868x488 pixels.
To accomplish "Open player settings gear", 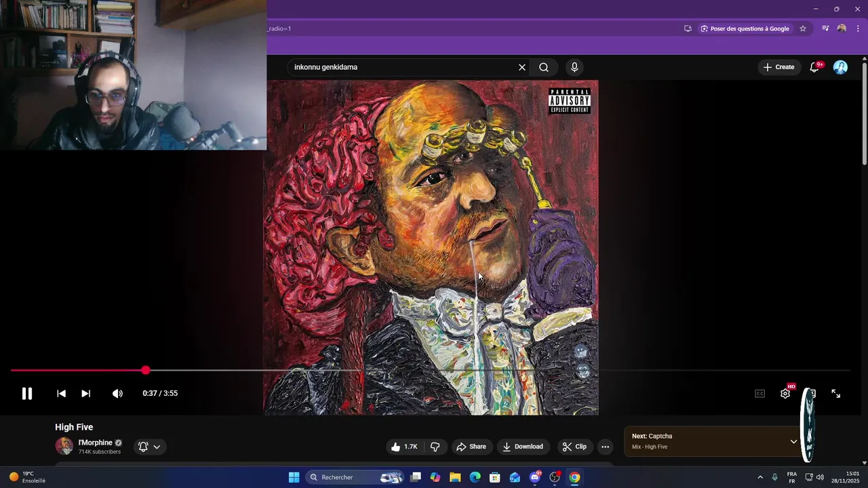I will [785, 393].
